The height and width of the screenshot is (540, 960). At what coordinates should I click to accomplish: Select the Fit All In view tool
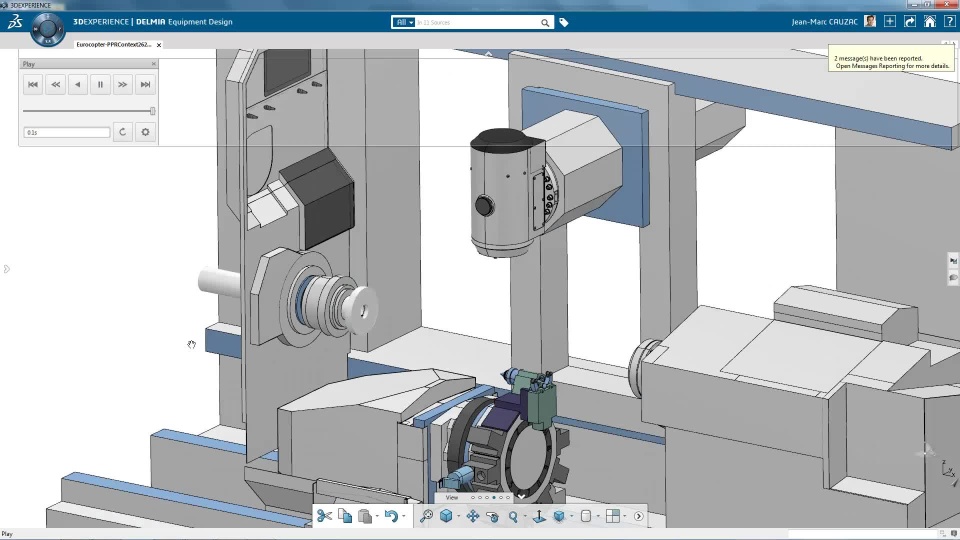click(426, 516)
